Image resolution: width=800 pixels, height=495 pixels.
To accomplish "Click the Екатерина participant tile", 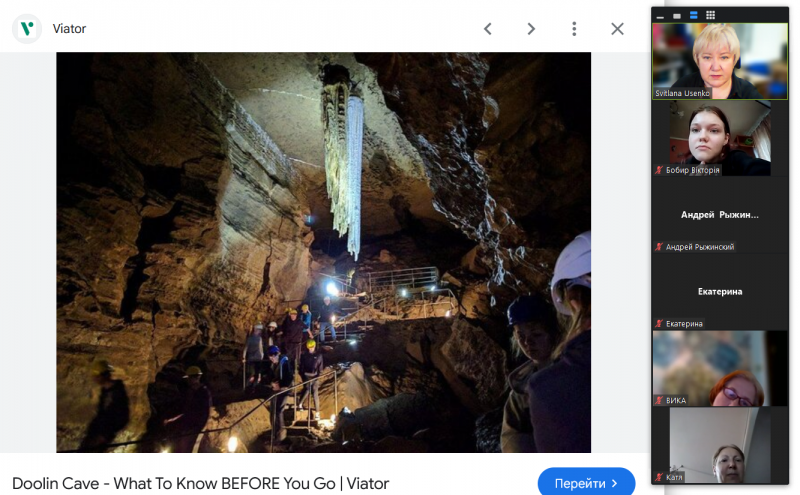I will click(x=720, y=291).
